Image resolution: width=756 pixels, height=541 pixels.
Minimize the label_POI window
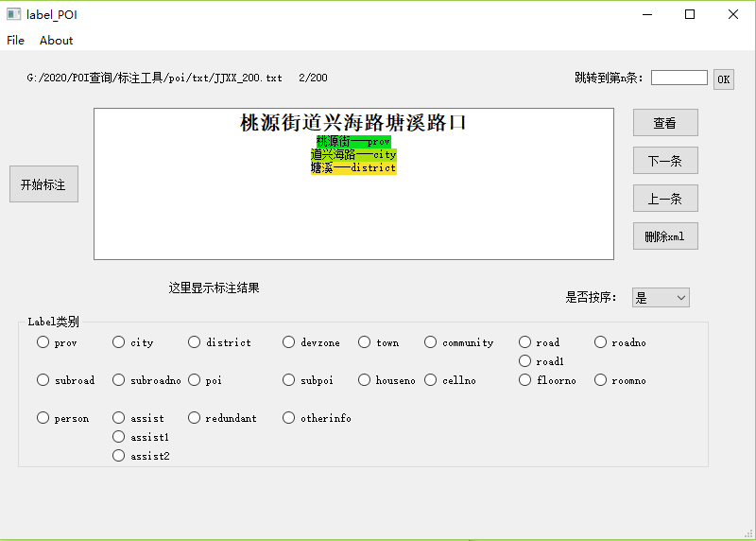click(647, 14)
